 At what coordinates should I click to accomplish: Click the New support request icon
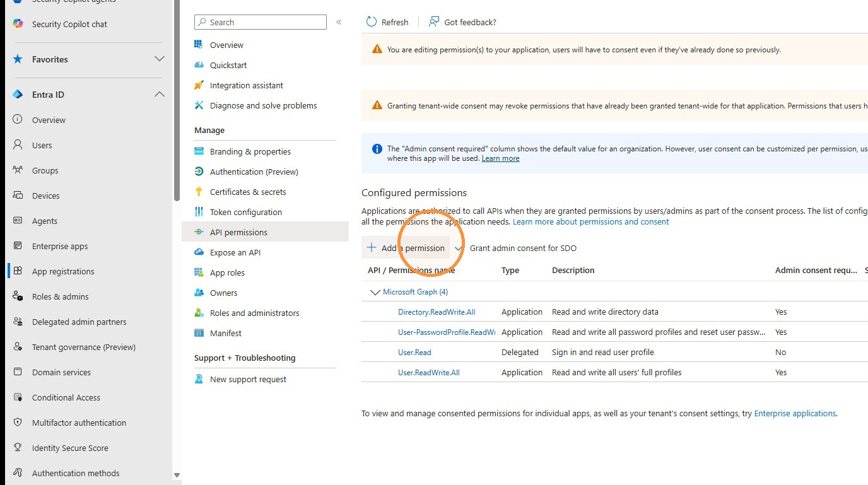point(199,379)
